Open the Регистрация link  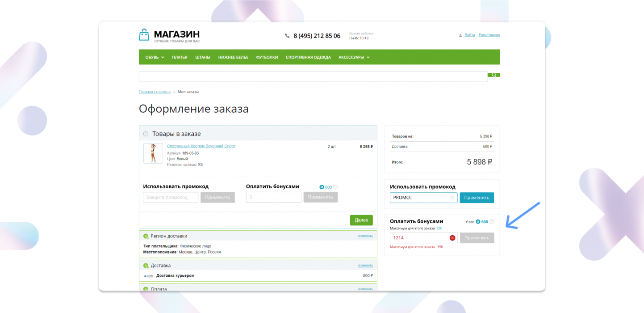[489, 35]
